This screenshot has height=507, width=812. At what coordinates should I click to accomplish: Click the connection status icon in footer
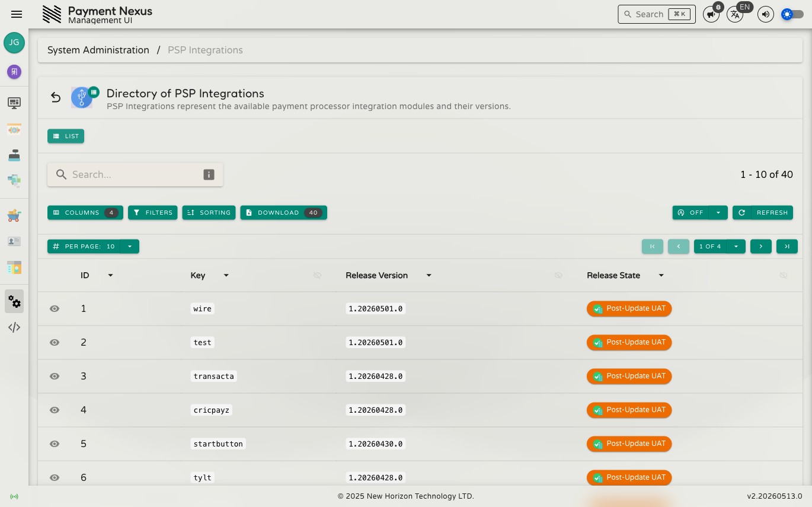pyautogui.click(x=14, y=496)
